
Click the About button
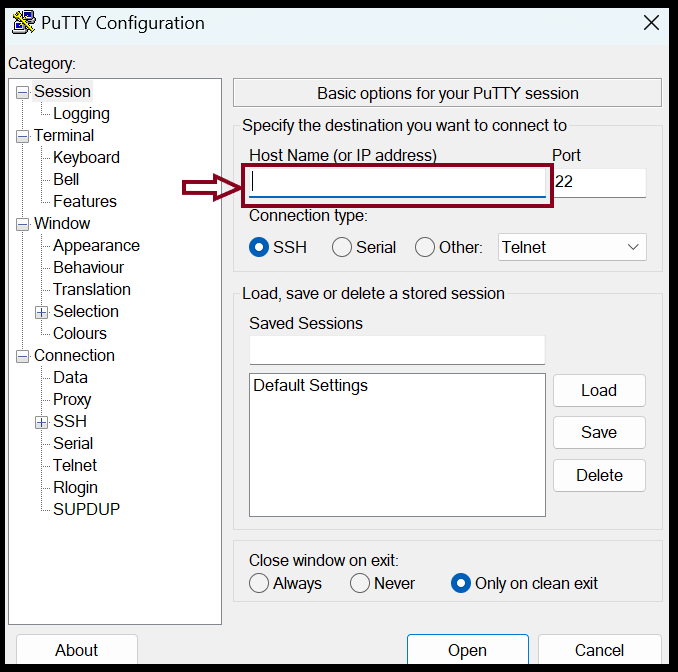click(77, 650)
